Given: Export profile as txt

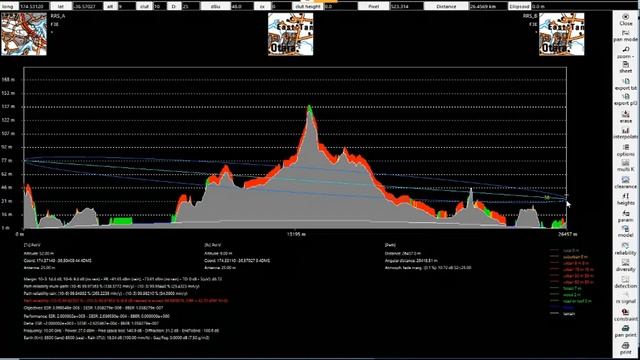Looking at the screenshot, I should click(625, 84).
